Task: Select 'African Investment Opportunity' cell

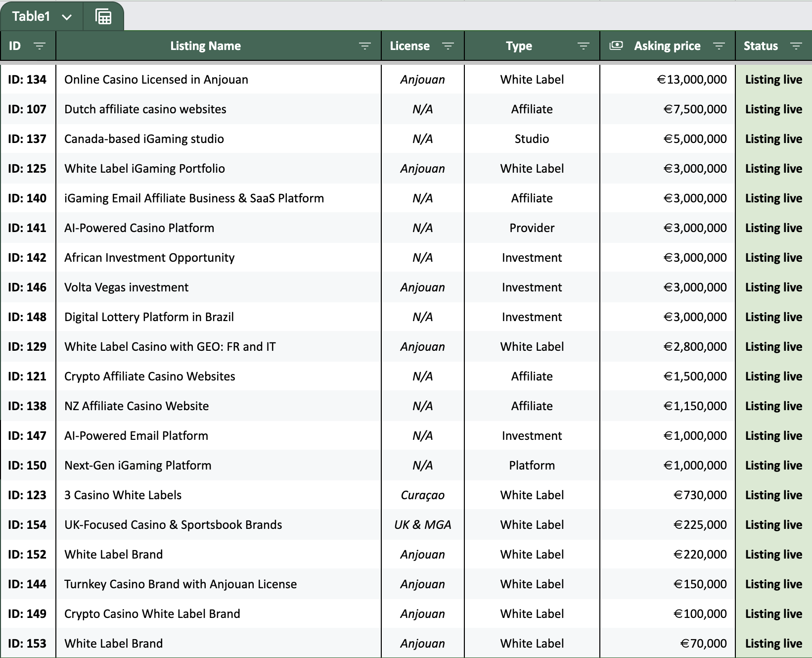Action: click(219, 258)
